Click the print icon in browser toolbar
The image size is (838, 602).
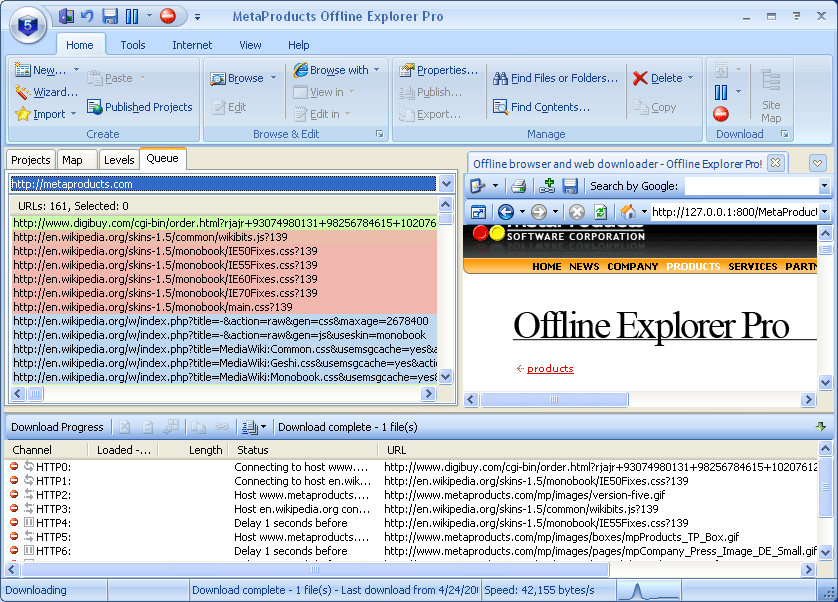[x=518, y=186]
